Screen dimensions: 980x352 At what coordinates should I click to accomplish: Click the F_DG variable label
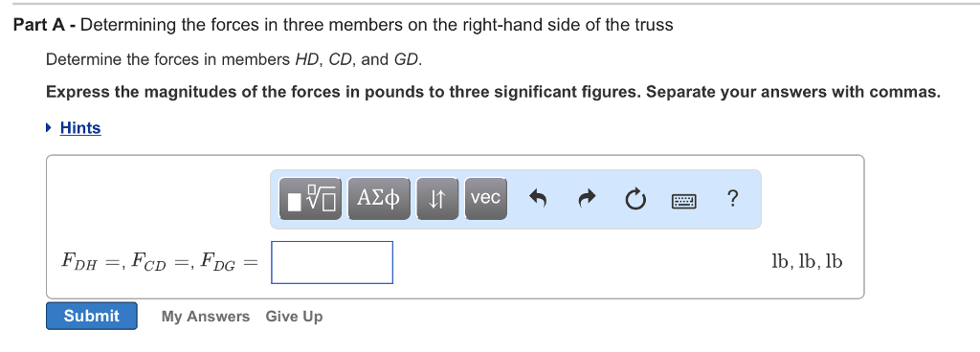click(x=218, y=261)
